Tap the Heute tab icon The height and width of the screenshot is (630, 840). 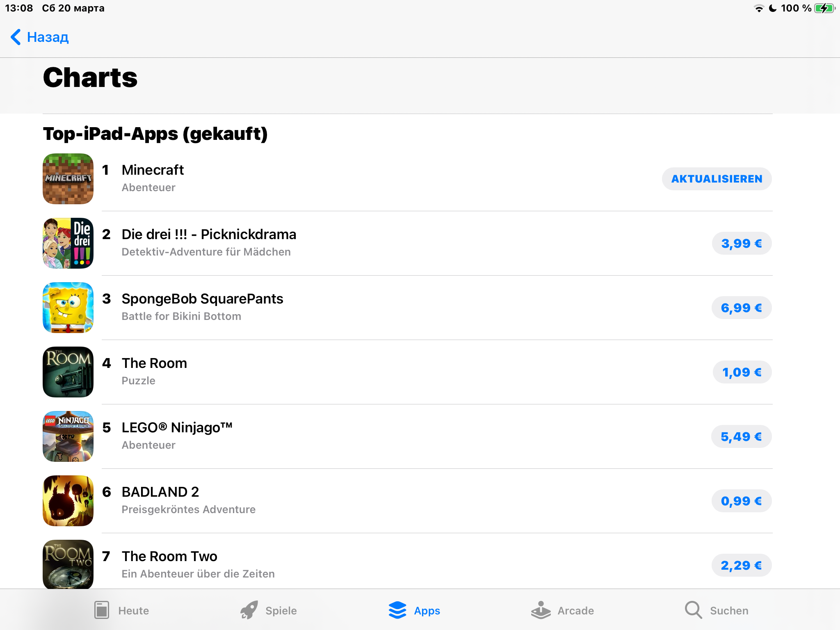pos(101,610)
